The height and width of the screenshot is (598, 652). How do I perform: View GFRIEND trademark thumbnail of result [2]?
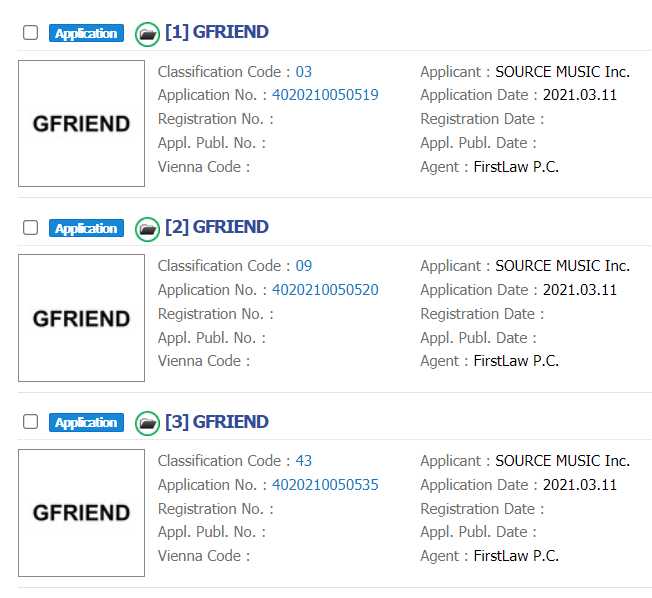point(82,318)
